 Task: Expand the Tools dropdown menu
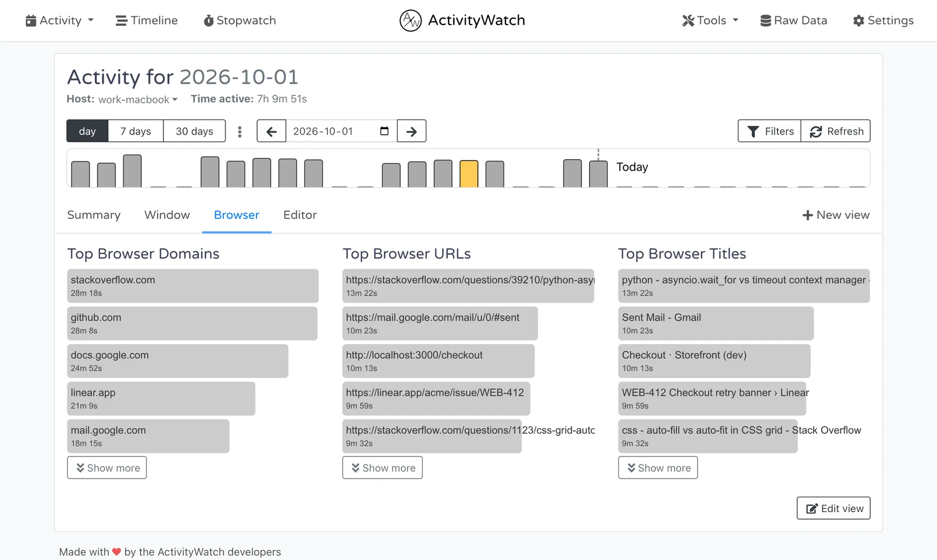tap(710, 20)
